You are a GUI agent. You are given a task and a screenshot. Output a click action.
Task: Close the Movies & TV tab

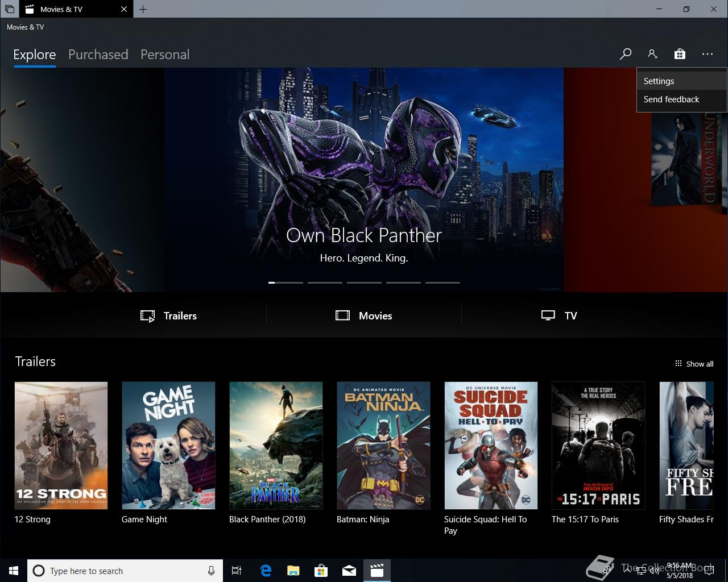tap(124, 9)
